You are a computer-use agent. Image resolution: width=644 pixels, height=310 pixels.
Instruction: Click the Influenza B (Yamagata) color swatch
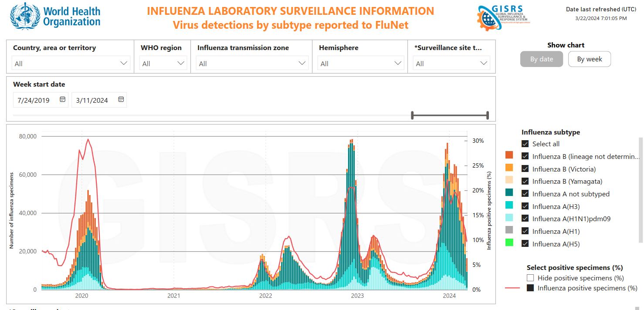[x=509, y=180]
